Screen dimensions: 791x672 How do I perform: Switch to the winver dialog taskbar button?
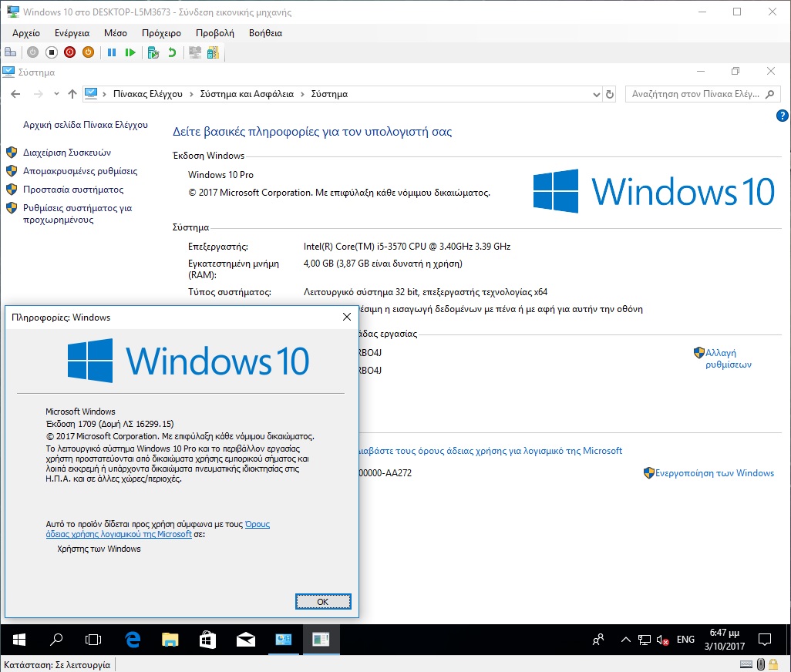click(x=321, y=640)
